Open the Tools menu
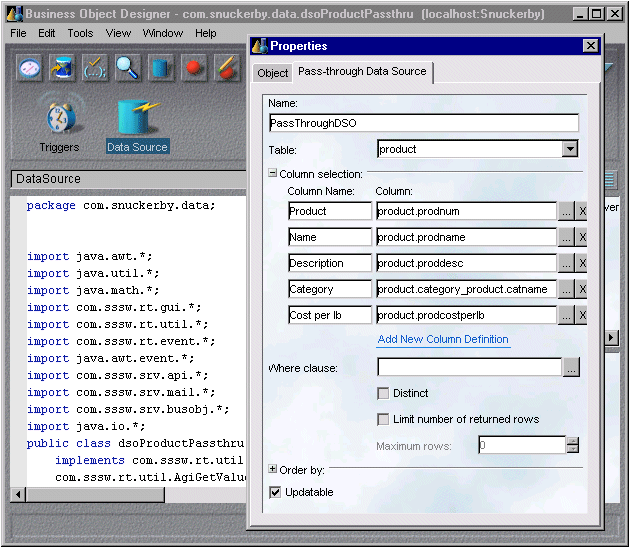The image size is (629, 547). tap(80, 33)
